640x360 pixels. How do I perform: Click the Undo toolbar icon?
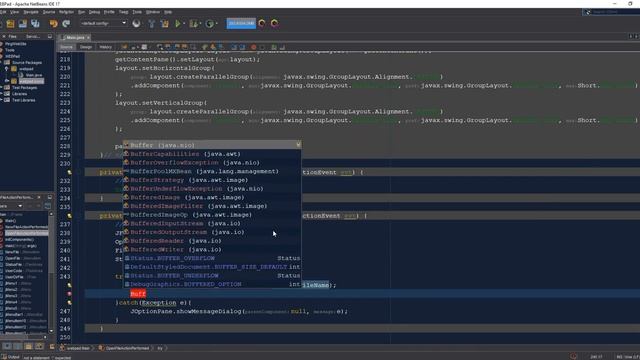[53, 24]
